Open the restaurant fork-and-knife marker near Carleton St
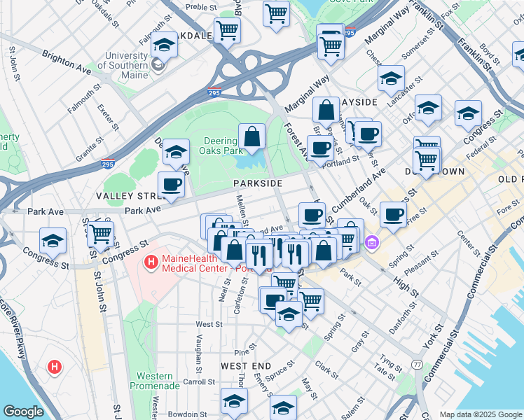524x420 pixels. 259,256
